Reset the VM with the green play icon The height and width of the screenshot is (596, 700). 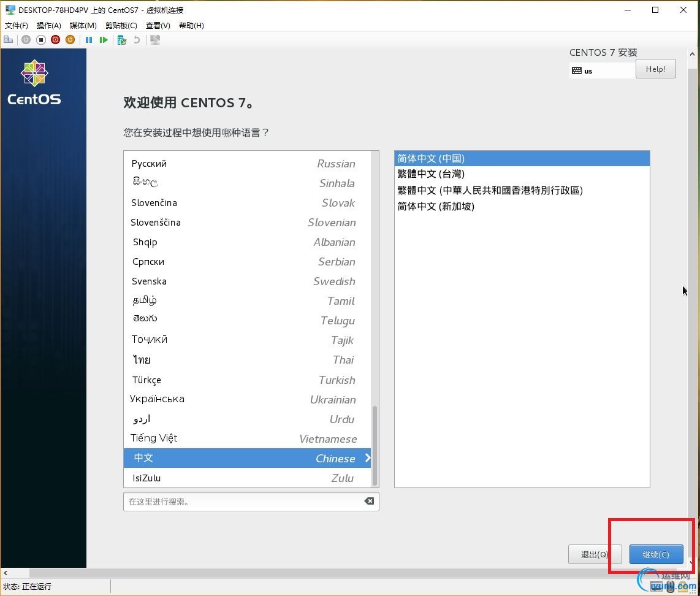104,40
